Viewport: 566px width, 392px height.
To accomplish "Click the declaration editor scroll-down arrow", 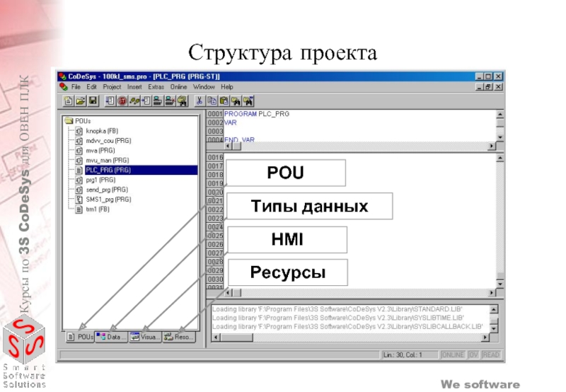I will point(500,137).
